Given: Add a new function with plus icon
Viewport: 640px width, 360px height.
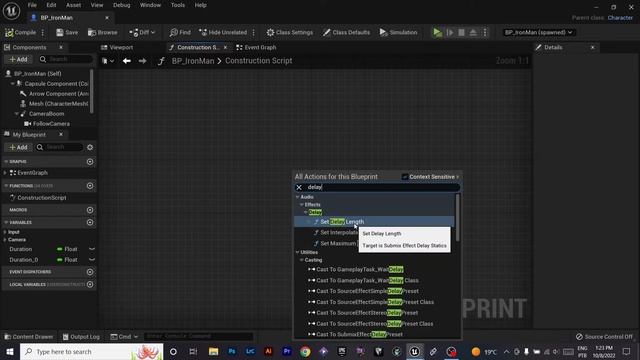Looking at the screenshot, I should (x=90, y=186).
